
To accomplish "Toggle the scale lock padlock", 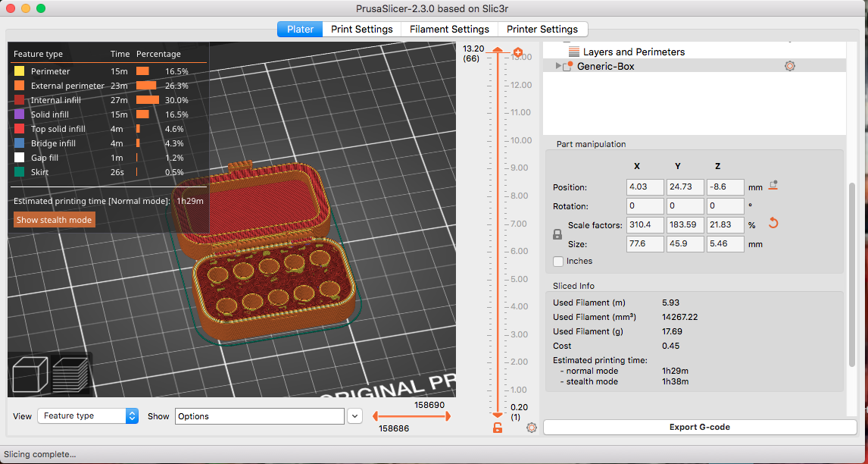I will [x=557, y=234].
